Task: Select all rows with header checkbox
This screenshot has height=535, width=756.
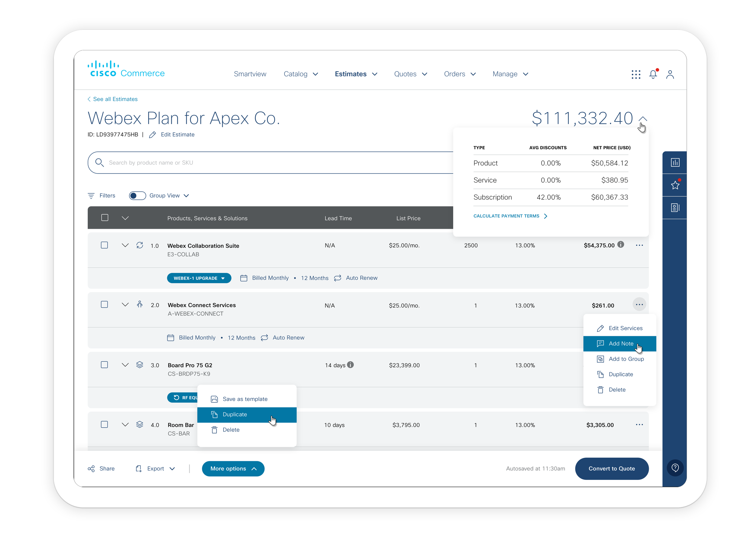Action: tap(105, 218)
